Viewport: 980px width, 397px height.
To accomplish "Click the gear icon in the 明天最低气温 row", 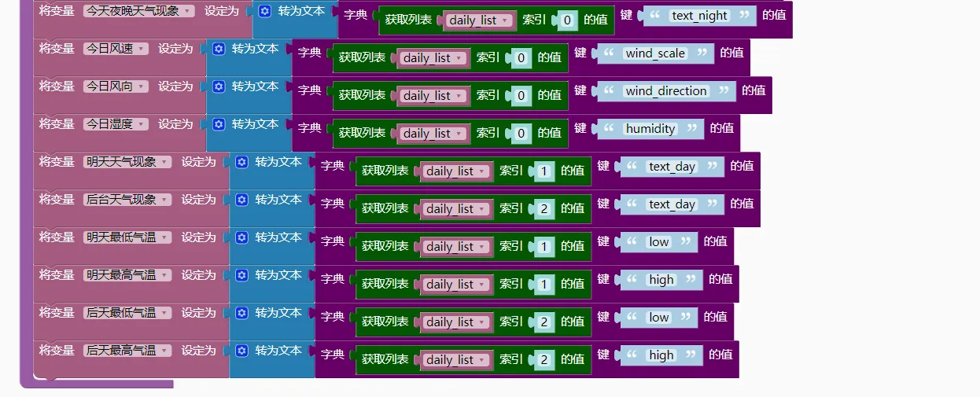I will [x=241, y=237].
